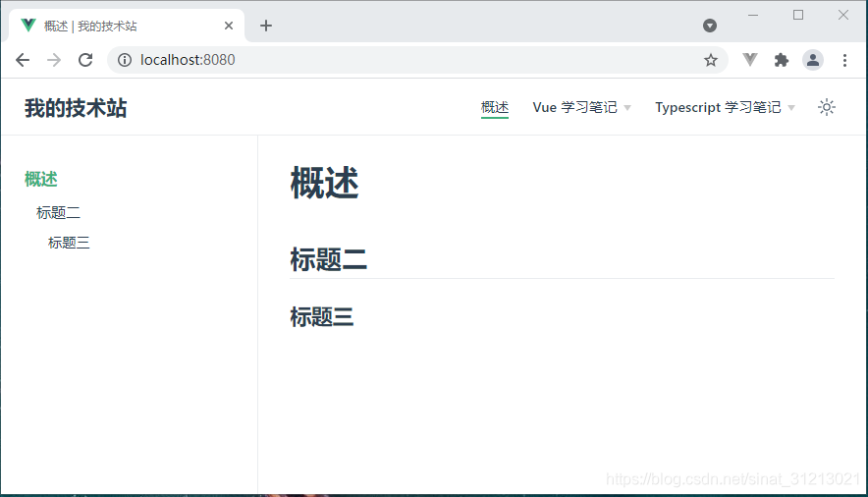Open the Chrome profile avatar

[813, 60]
